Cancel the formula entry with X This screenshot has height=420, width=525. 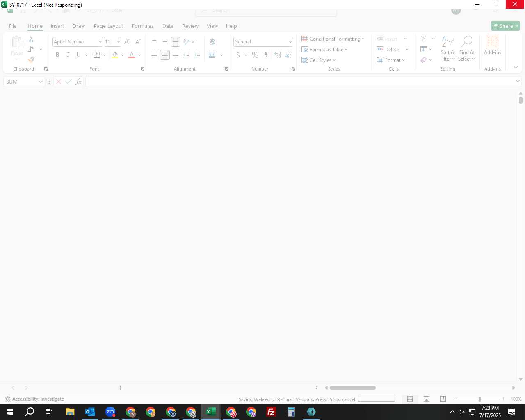tap(59, 82)
